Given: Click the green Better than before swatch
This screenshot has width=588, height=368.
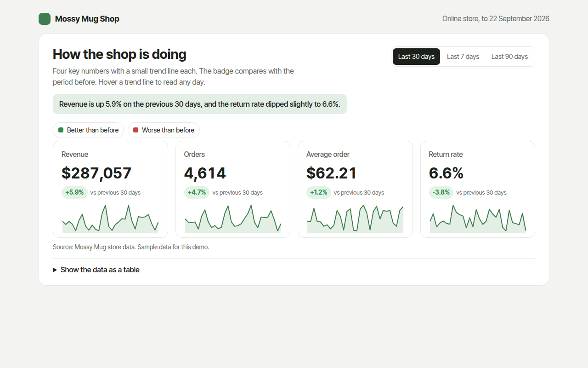Looking at the screenshot, I should (x=61, y=130).
